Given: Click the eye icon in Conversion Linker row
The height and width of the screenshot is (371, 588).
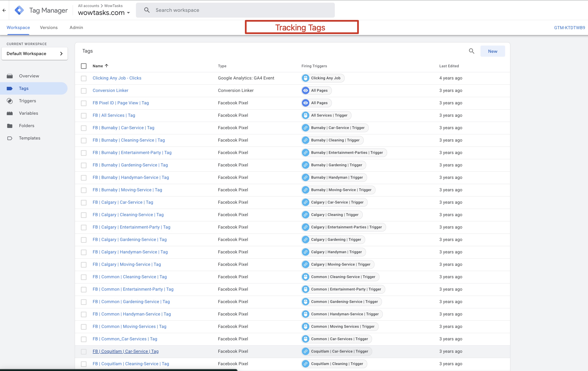Looking at the screenshot, I should tap(305, 90).
